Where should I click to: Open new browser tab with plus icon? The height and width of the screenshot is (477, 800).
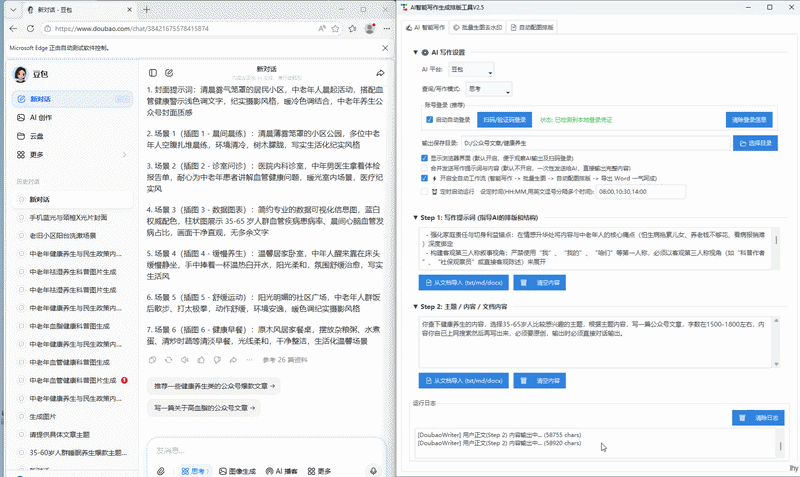[146, 9]
